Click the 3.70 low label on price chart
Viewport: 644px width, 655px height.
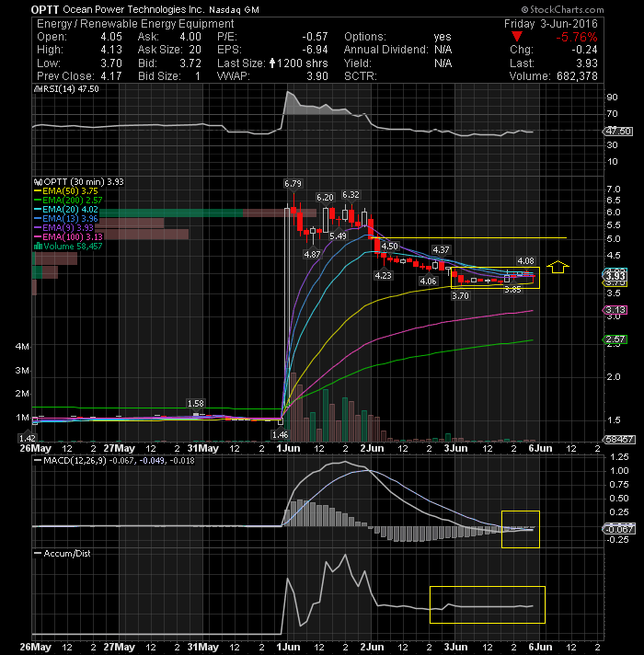pyautogui.click(x=460, y=296)
